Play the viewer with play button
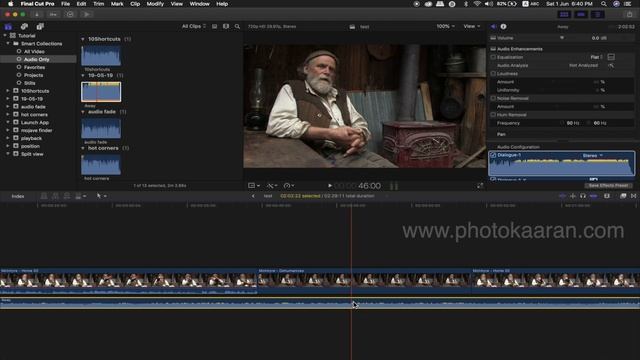Screen dimensions: 640x360 tap(330, 186)
